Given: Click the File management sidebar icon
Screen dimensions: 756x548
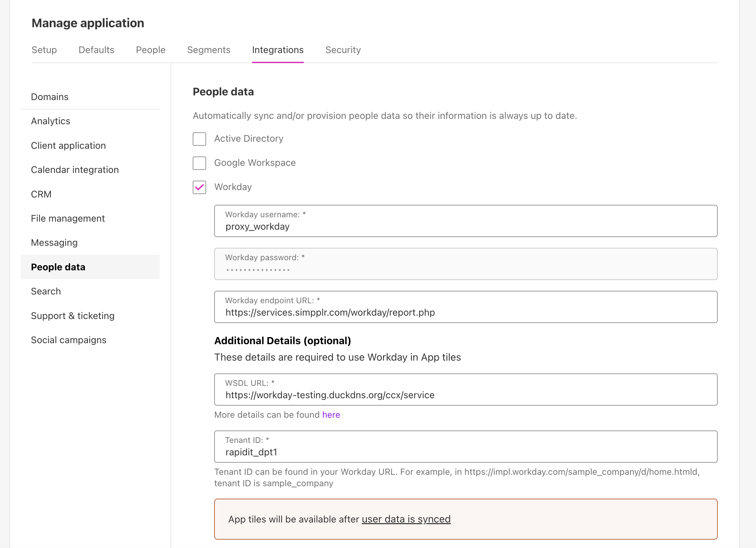Looking at the screenshot, I should click(68, 218).
